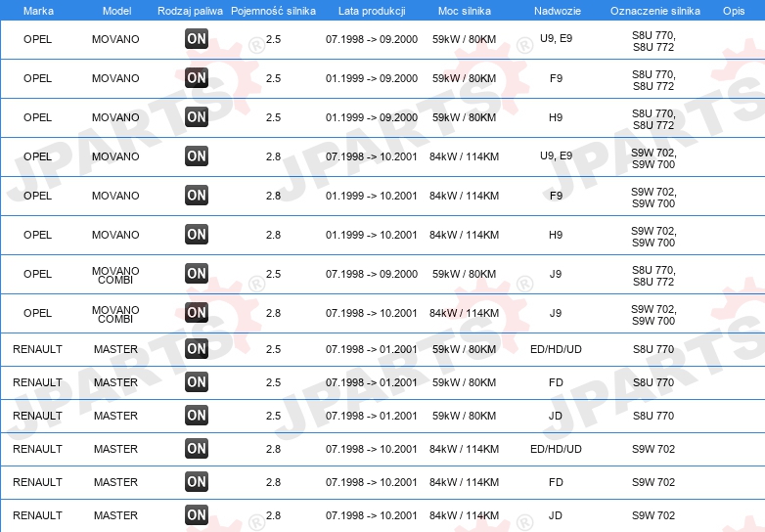Click the Oznaczenie silnika column header
765x532 pixels.
655,11
